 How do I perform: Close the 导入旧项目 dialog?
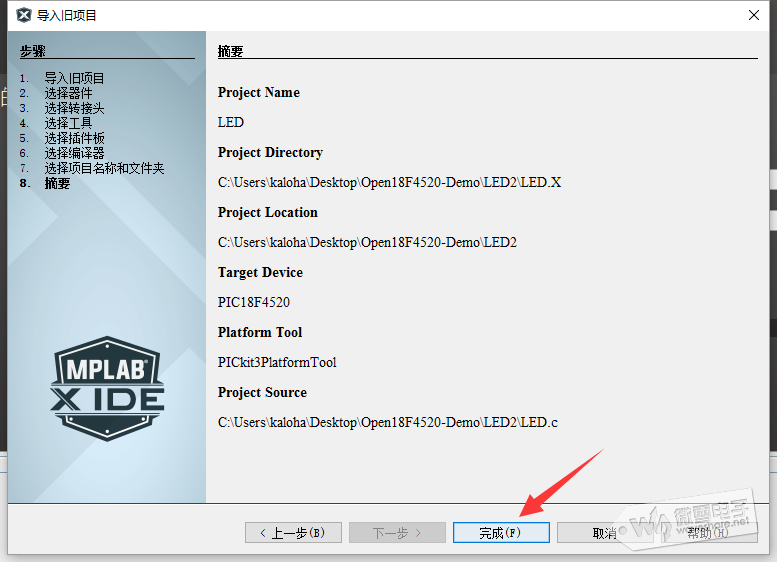coord(754,15)
